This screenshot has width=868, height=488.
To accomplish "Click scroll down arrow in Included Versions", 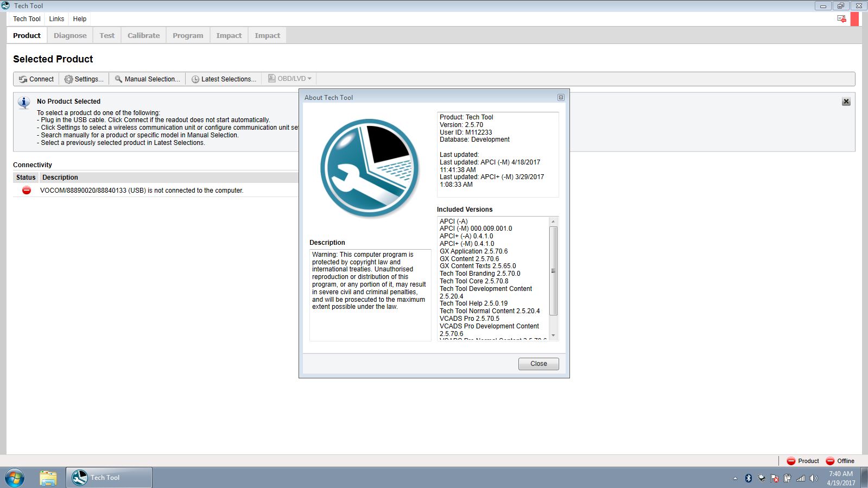I will tap(553, 335).
